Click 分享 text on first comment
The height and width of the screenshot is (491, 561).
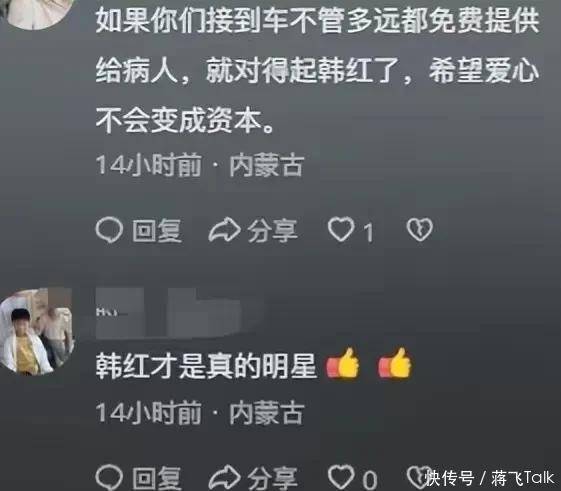pyautogui.click(x=273, y=230)
